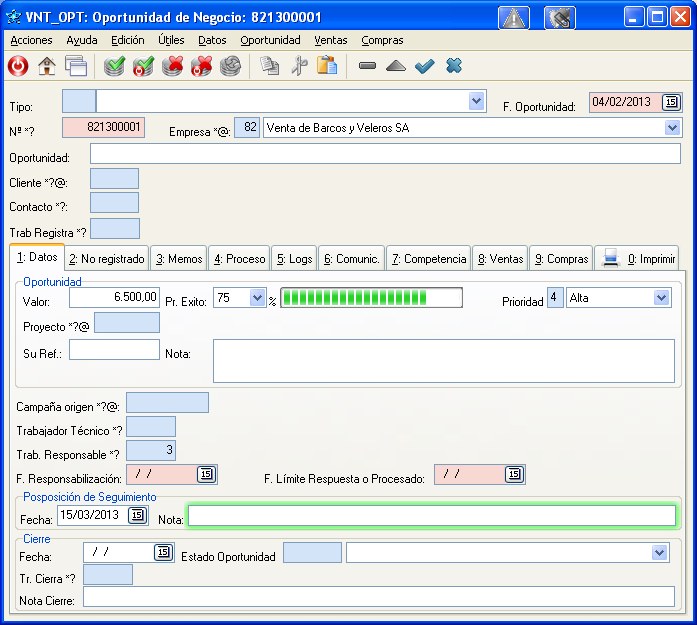Click the blue checkmark confirm icon
Image resolution: width=697 pixels, height=625 pixels.
click(425, 66)
